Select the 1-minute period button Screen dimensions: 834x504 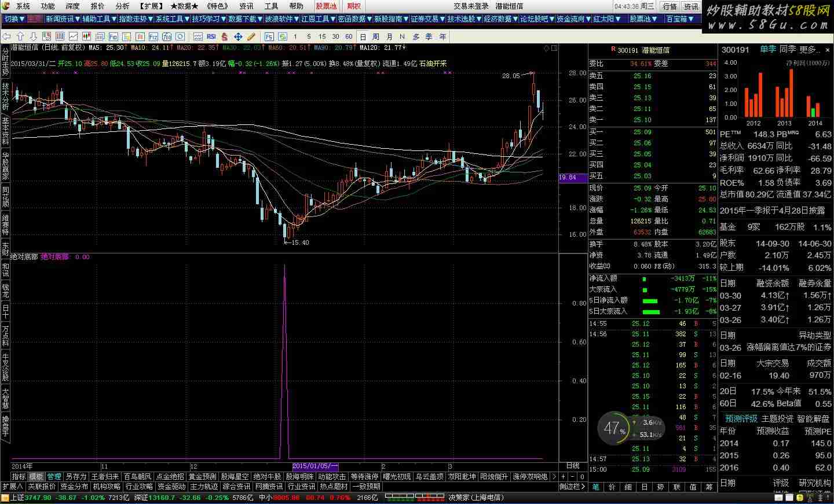click(x=295, y=36)
